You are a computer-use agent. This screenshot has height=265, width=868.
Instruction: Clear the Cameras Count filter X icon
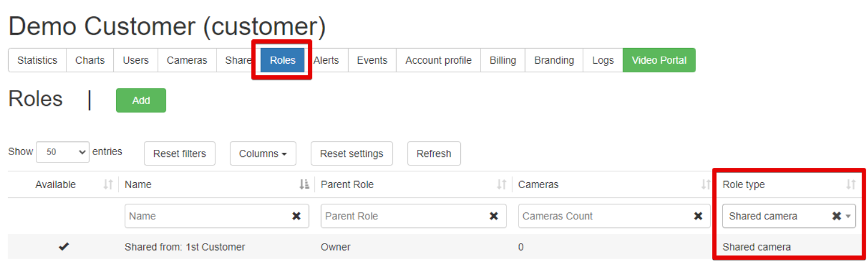[698, 216]
